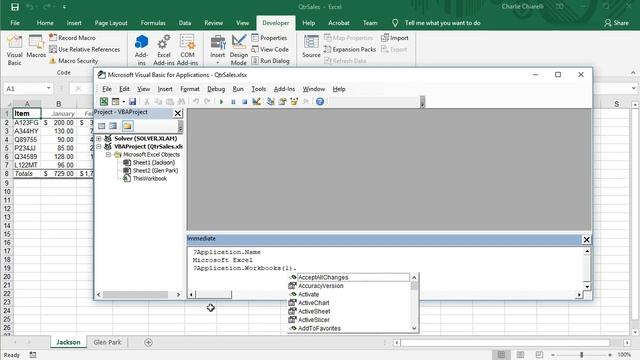
Task: Open the VBA Run menu
Action: 238,89
